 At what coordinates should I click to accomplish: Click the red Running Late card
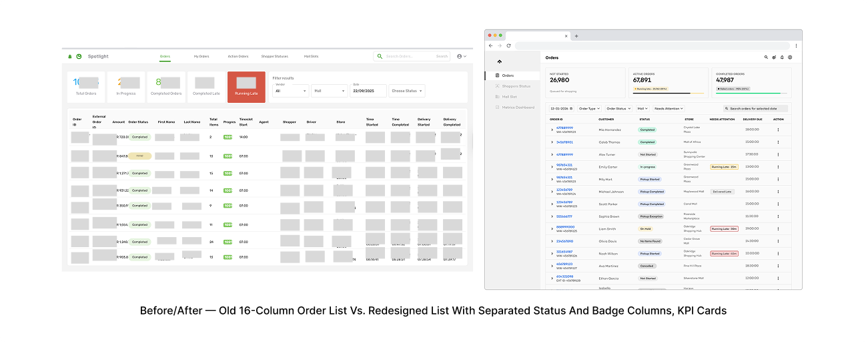click(x=246, y=87)
